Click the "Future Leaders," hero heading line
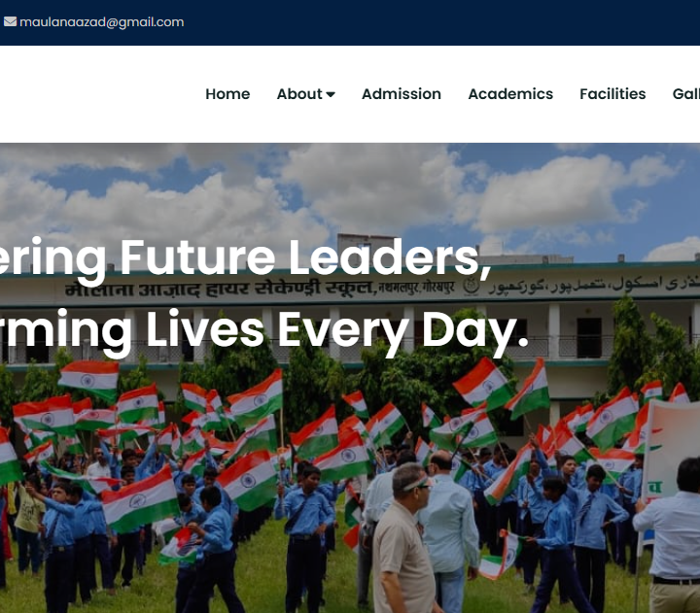This screenshot has width=700, height=613. (x=306, y=257)
